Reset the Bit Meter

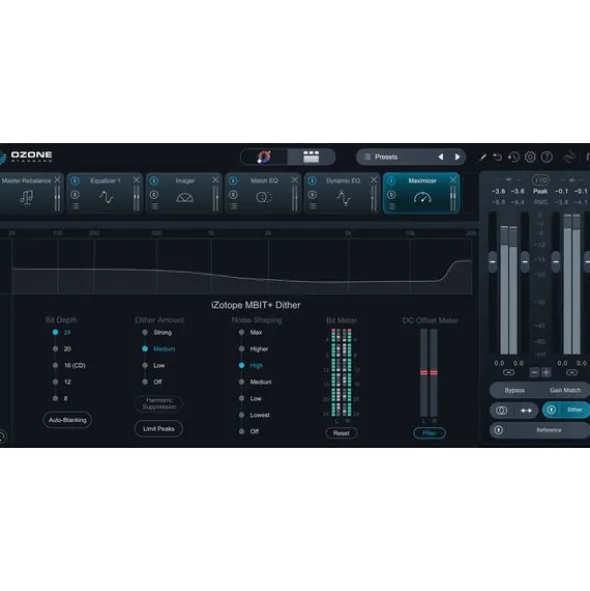point(341,433)
